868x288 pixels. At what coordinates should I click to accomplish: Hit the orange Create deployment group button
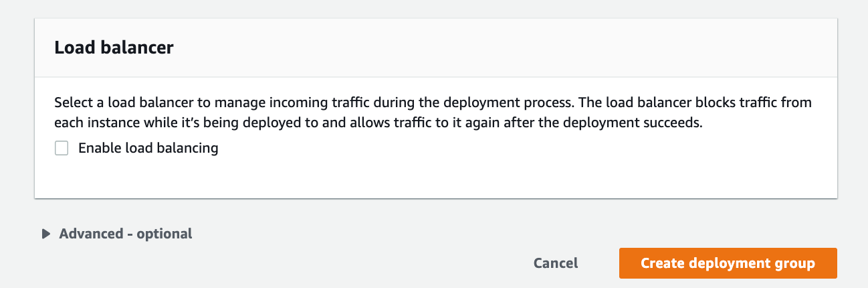coord(728,263)
